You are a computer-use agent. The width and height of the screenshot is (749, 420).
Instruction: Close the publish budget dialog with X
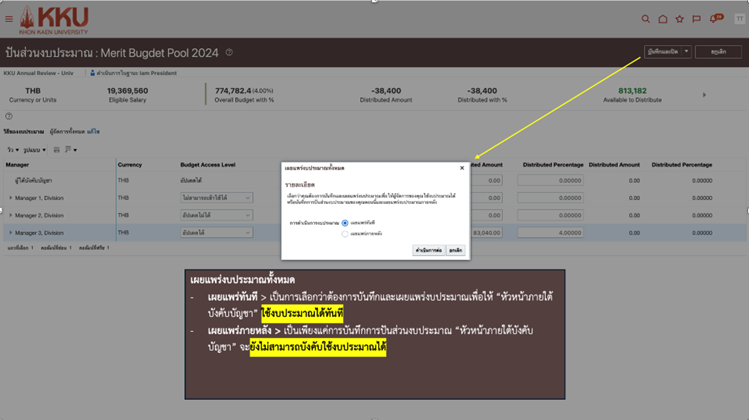point(461,168)
